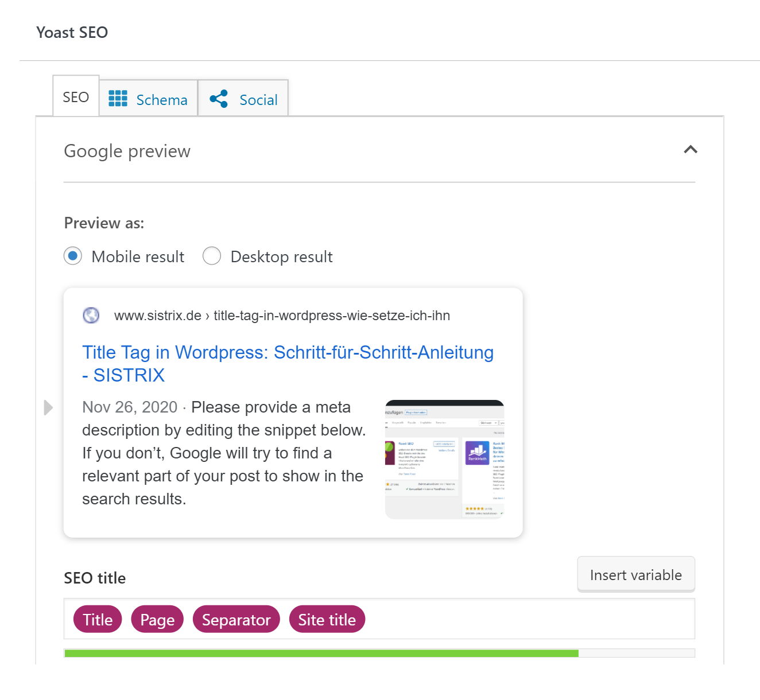The image size is (760, 700).
Task: Click the Social share icon
Action: pyautogui.click(x=219, y=99)
